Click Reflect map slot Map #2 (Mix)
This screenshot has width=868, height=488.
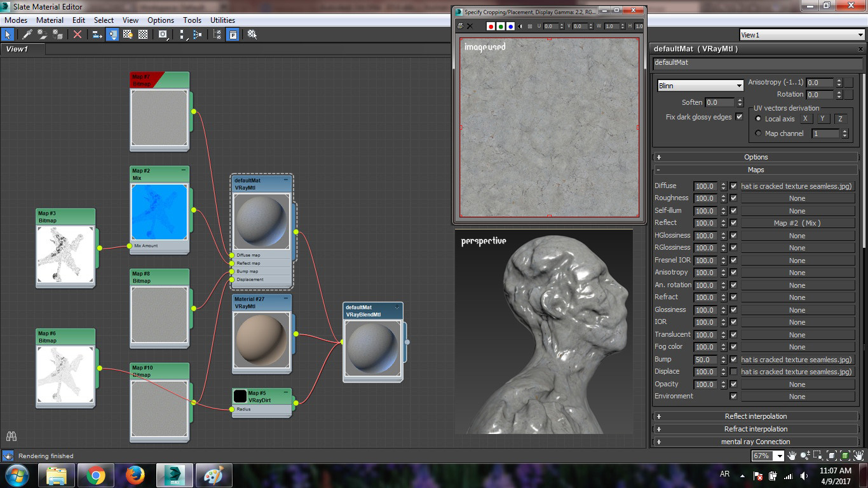pyautogui.click(x=797, y=223)
